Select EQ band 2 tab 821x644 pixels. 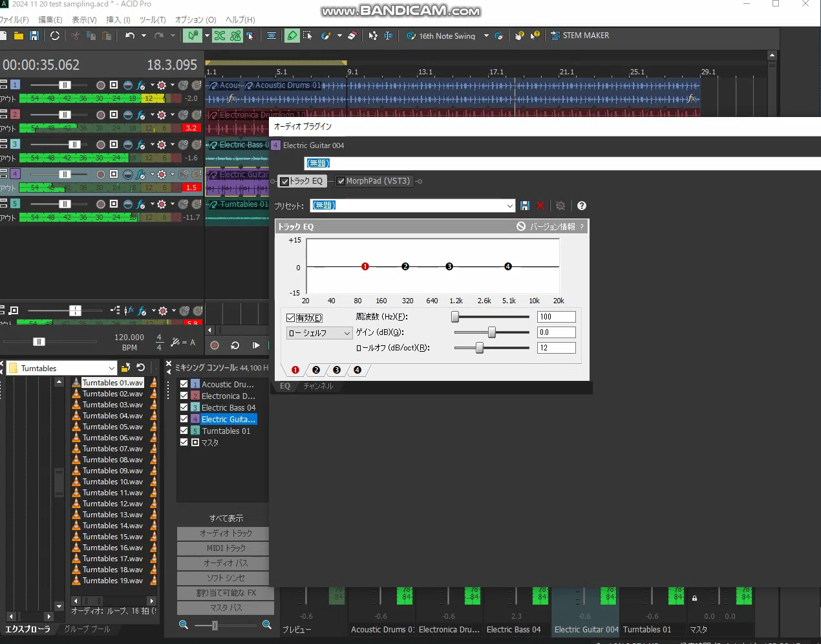coord(316,370)
